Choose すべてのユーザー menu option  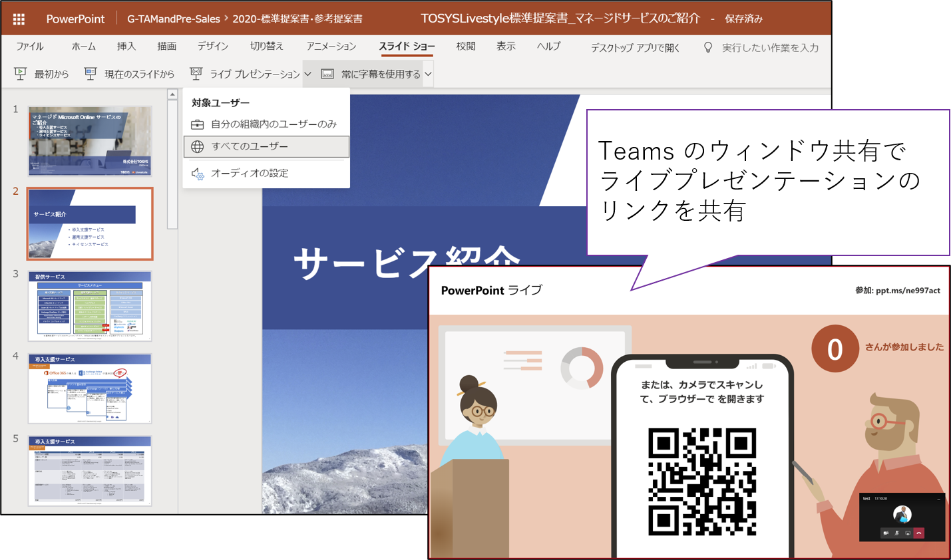point(266,146)
